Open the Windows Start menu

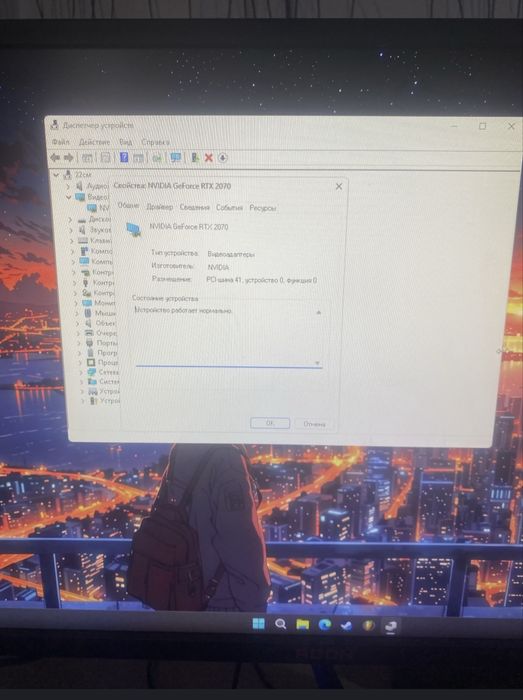pyautogui.click(x=258, y=623)
